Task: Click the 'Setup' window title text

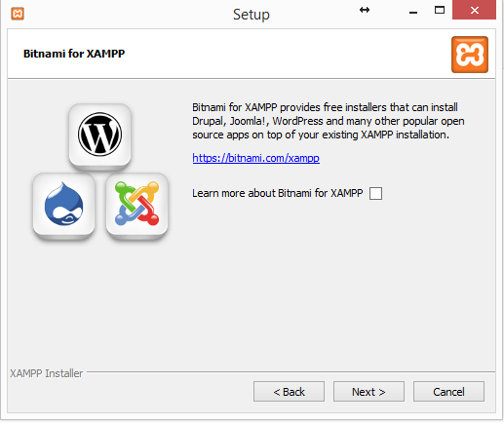Action: click(252, 15)
